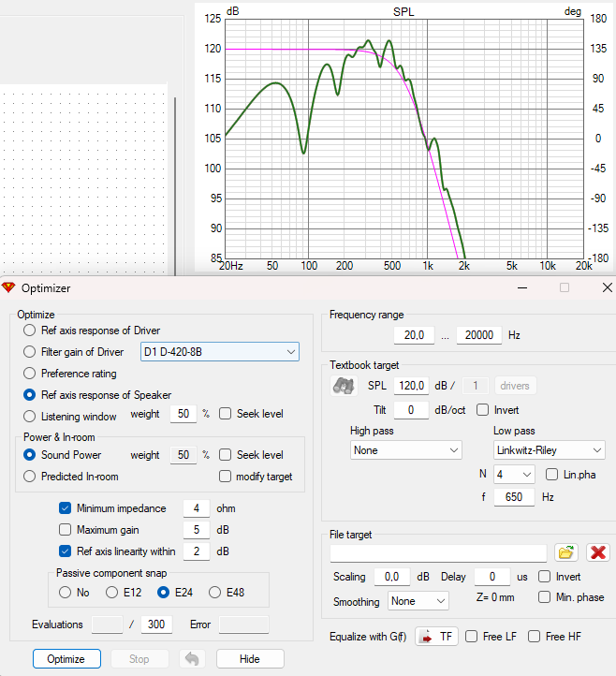Clear file target with red X icon
This screenshot has height=676, width=616.
click(598, 552)
